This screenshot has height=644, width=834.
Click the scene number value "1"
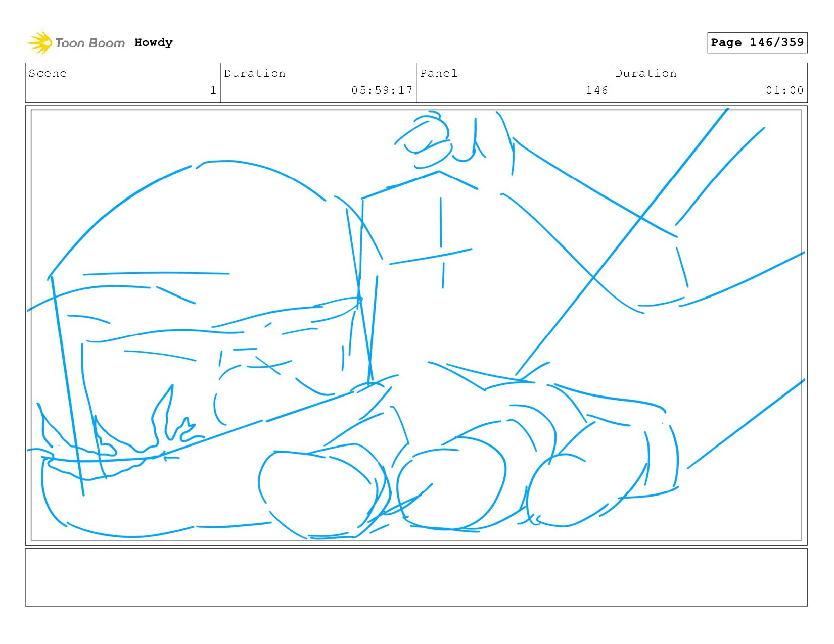(213, 90)
